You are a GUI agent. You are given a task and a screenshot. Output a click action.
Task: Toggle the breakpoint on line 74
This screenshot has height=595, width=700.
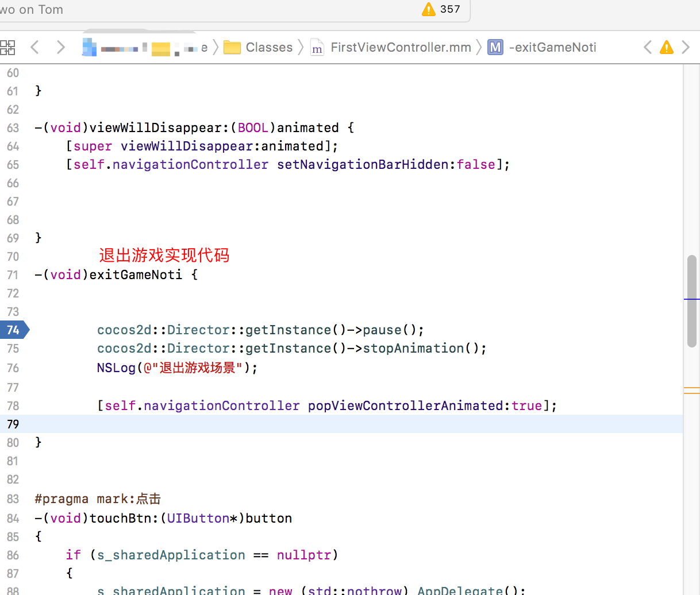(14, 330)
